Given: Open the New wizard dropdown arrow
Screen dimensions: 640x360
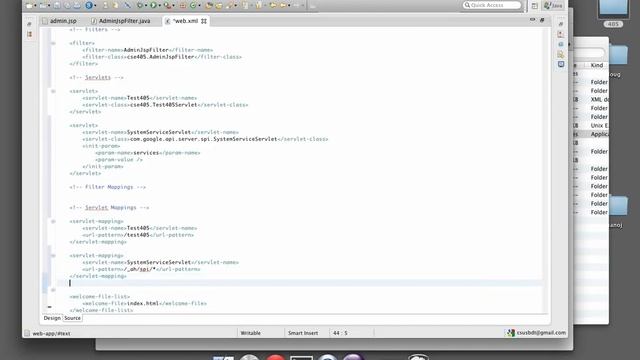Looking at the screenshot, I should click(x=36, y=6).
